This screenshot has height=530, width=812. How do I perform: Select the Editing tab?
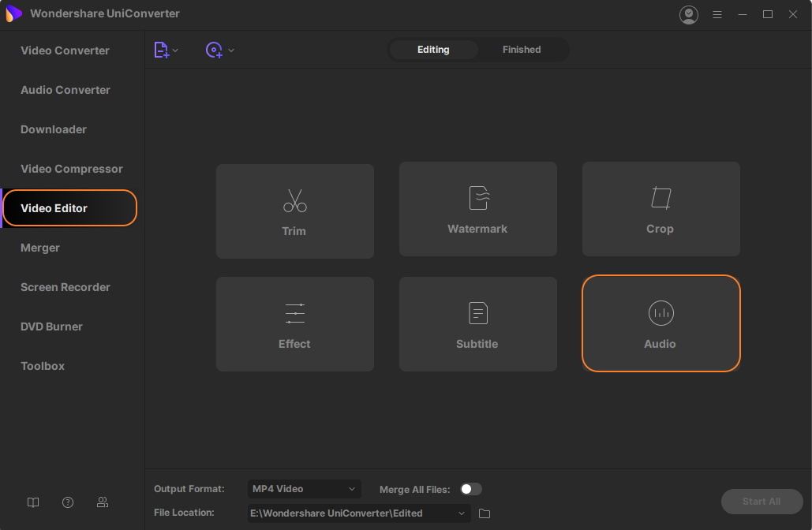pos(433,50)
